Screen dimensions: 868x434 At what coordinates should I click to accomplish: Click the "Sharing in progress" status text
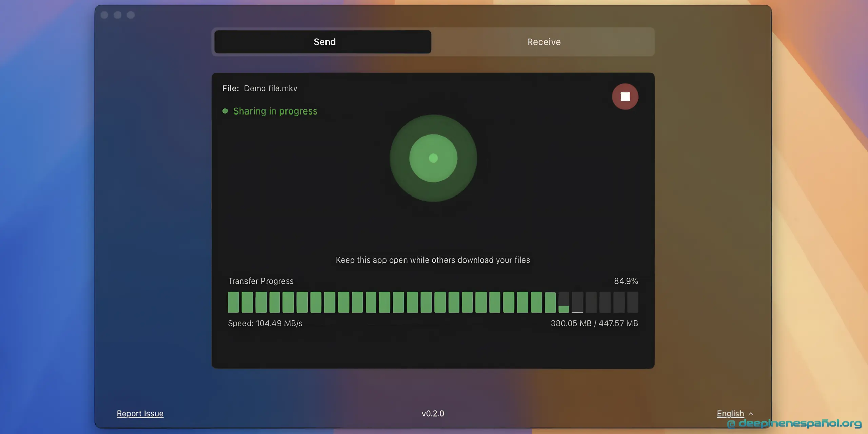pos(275,111)
